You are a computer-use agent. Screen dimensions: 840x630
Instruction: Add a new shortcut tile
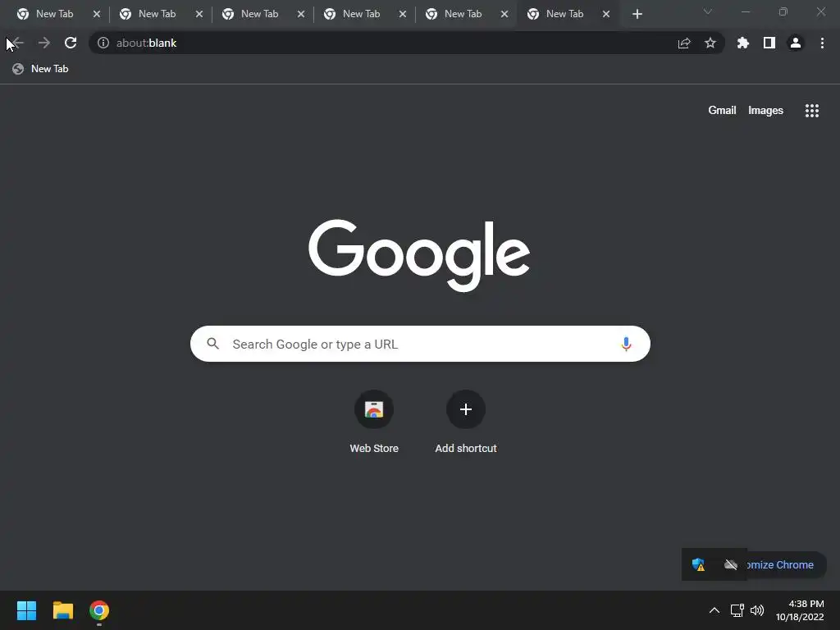point(466,422)
